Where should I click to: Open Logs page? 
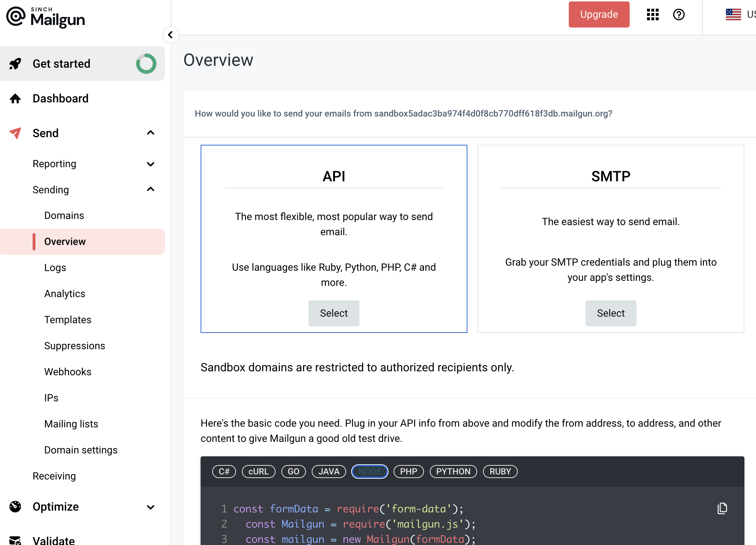pyautogui.click(x=55, y=267)
